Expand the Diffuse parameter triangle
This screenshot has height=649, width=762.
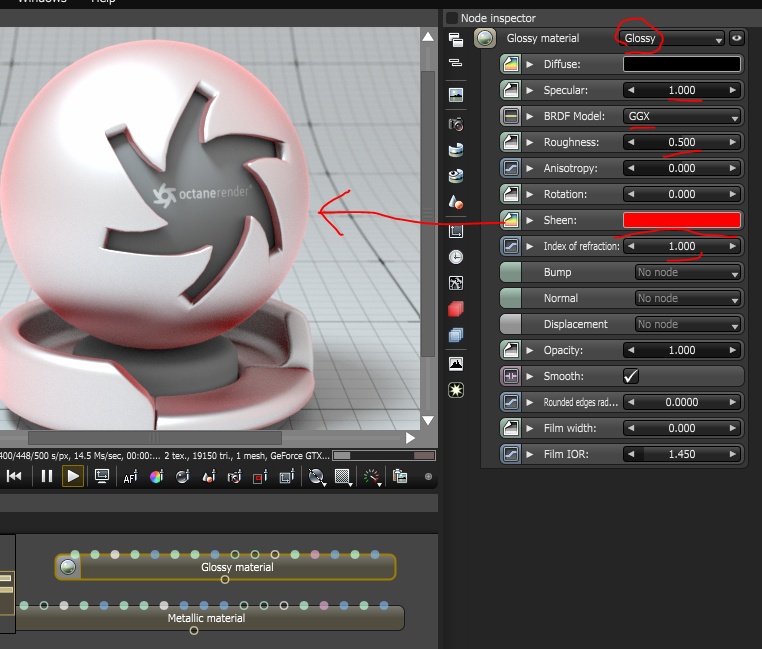coord(530,64)
